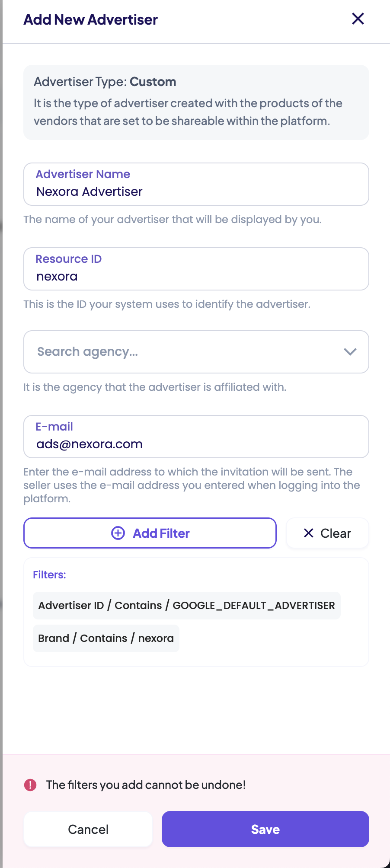Viewport: 390px width, 868px height.
Task: Click the red warning exclamation icon
Action: click(30, 785)
